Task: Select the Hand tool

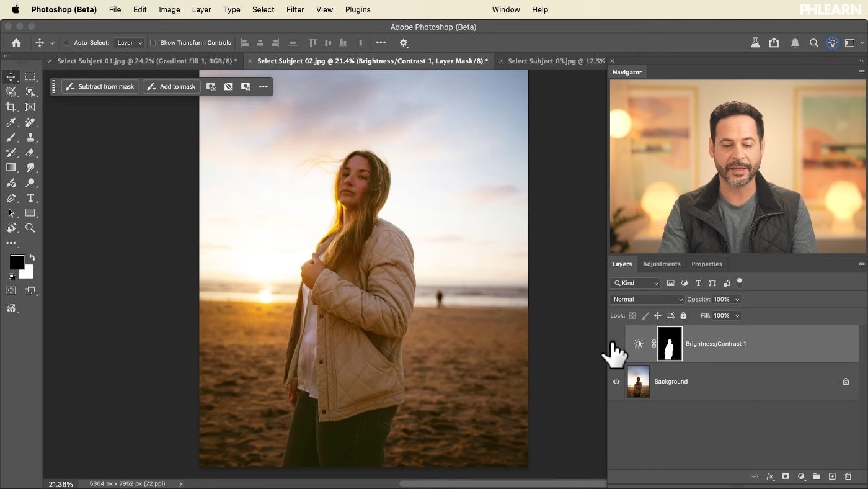Action: (11, 228)
